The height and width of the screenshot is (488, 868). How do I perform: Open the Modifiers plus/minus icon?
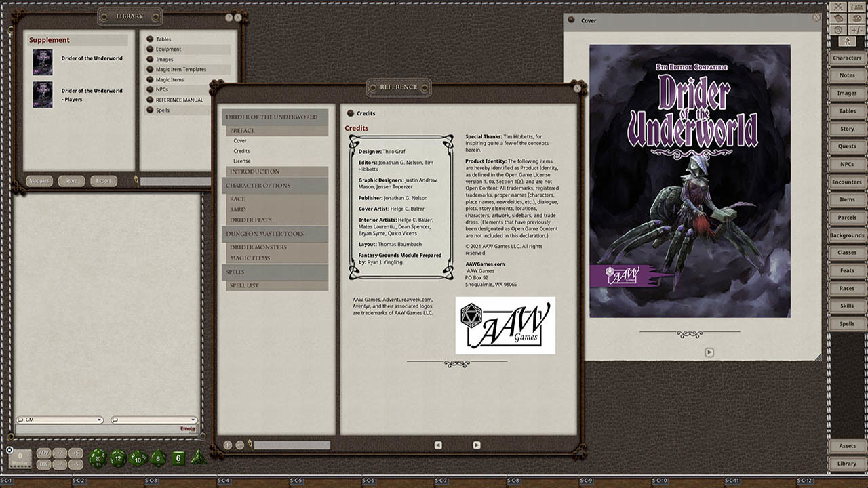pyautogui.click(x=856, y=30)
